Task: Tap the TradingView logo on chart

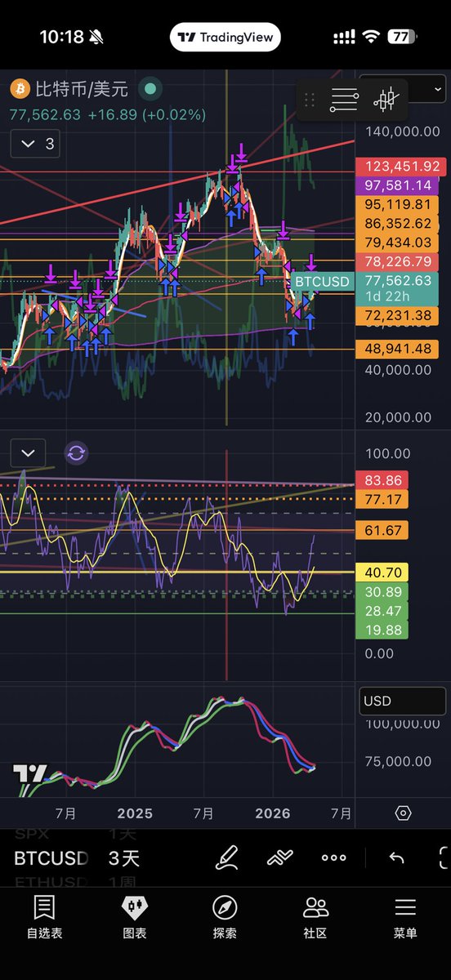Action: pyautogui.click(x=29, y=774)
